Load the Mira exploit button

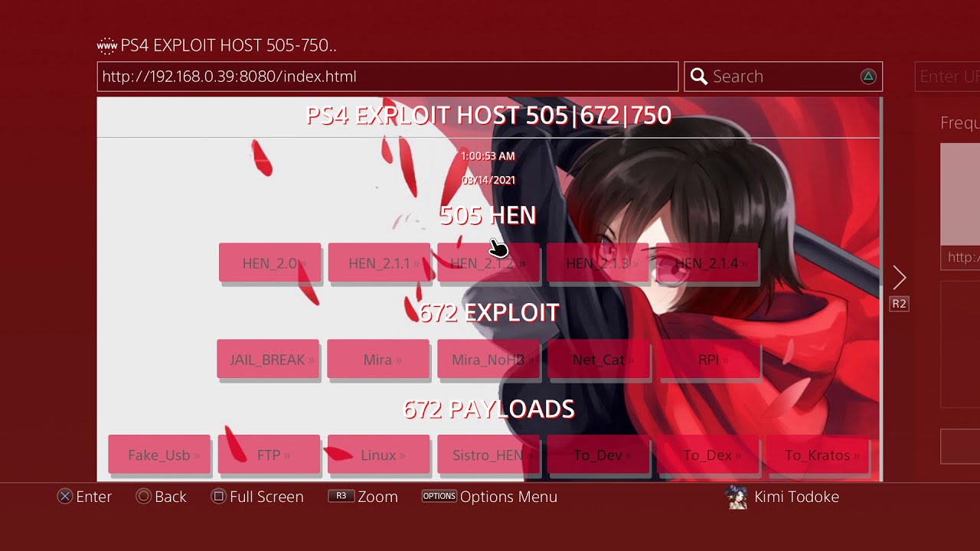point(378,359)
